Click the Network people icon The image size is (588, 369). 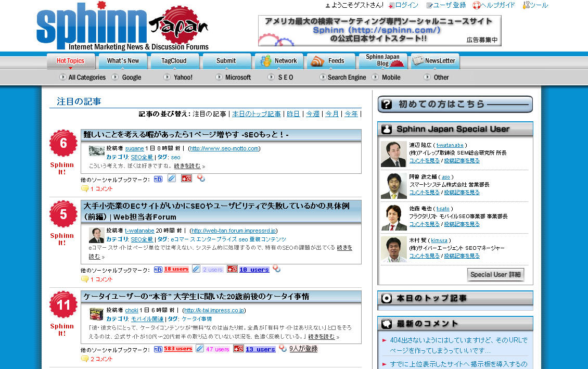click(x=266, y=61)
